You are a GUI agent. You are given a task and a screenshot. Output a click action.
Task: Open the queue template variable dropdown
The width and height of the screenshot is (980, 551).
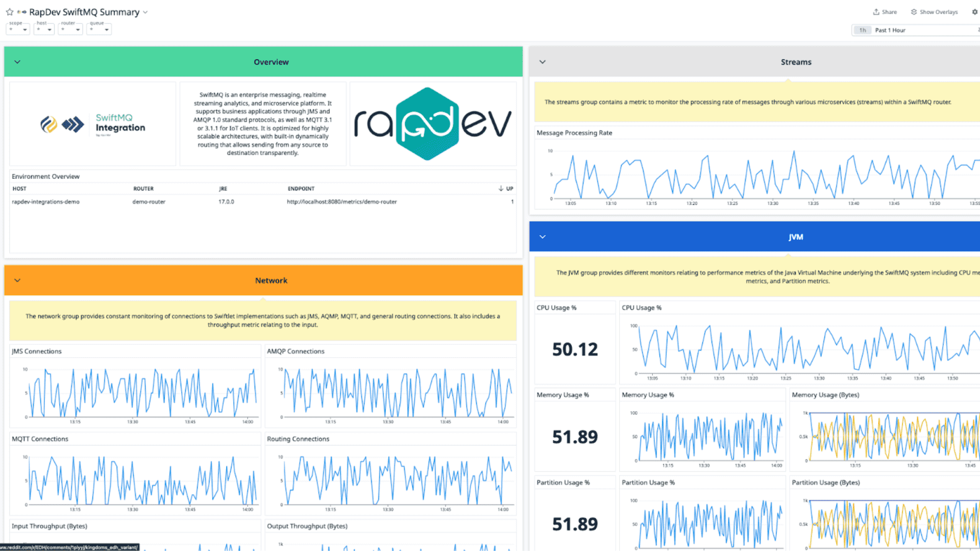pyautogui.click(x=99, y=29)
